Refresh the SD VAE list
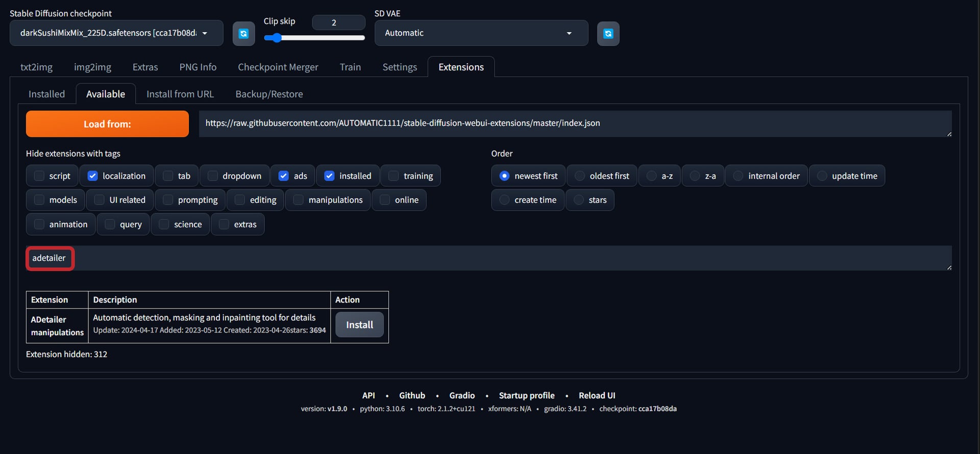The width and height of the screenshot is (980, 454). 608,34
